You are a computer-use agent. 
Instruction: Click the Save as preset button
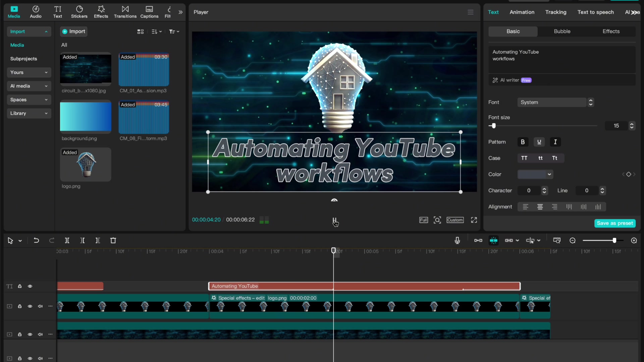tap(615, 223)
